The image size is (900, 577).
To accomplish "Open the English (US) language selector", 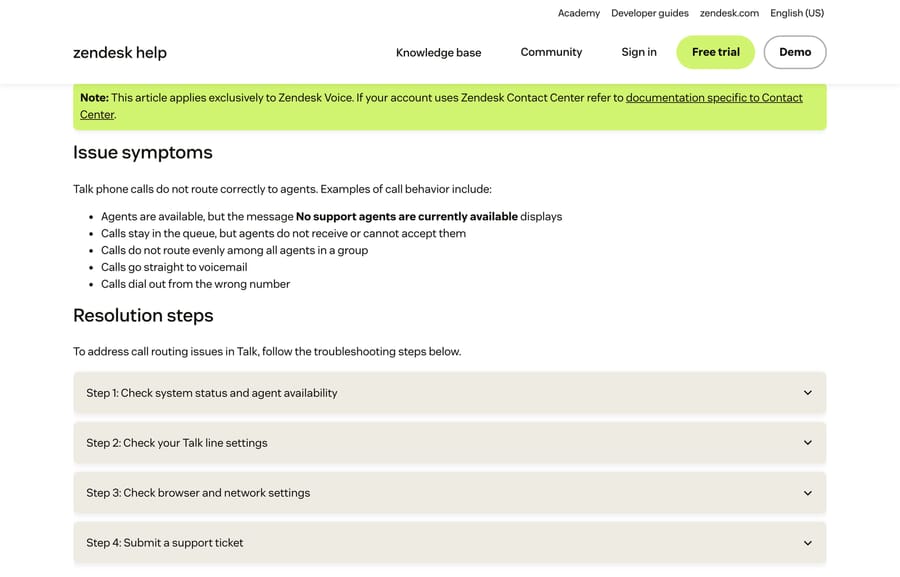I will (x=797, y=13).
